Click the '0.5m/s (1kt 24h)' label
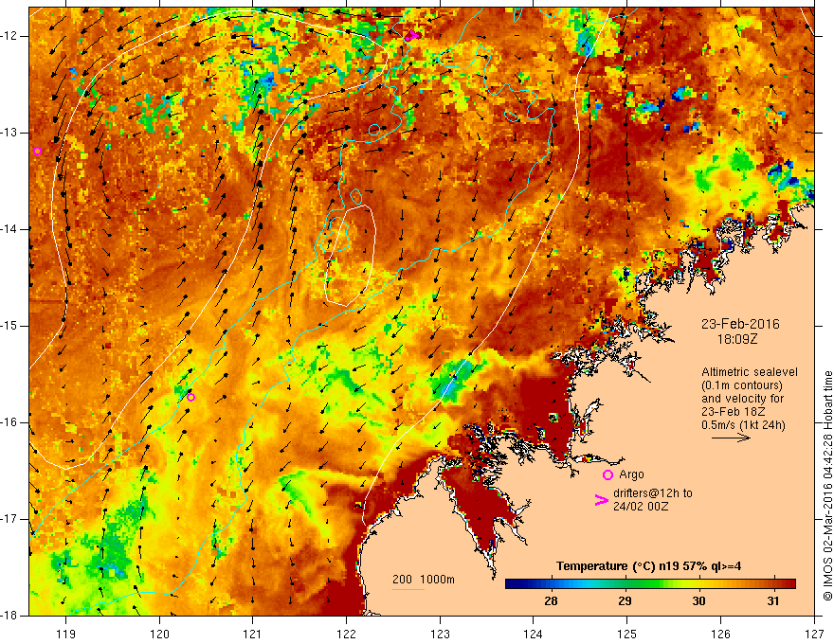834x644 pixels. pyautogui.click(x=743, y=425)
